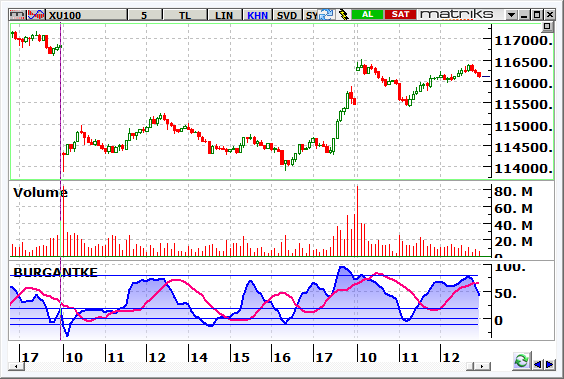Click the matriks logo text
This screenshot has width=564, height=379.
[x=456, y=14]
